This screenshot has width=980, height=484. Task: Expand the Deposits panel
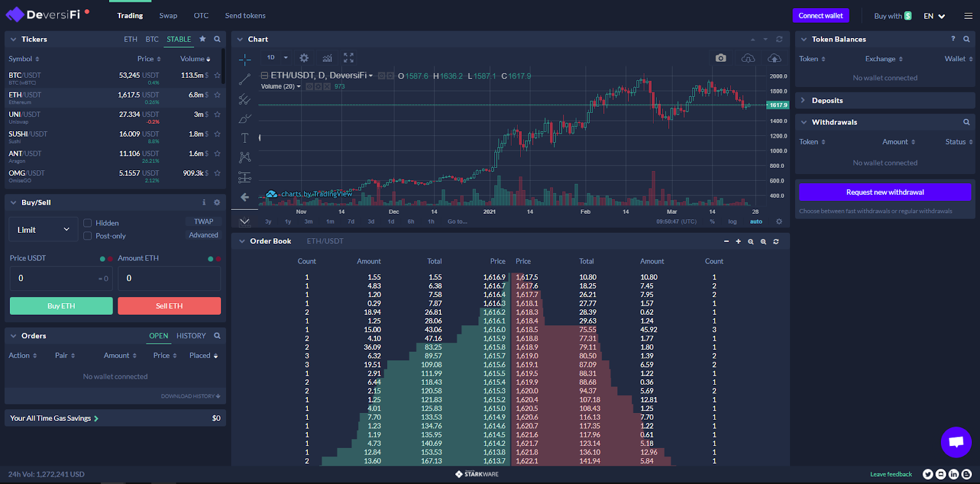(804, 100)
